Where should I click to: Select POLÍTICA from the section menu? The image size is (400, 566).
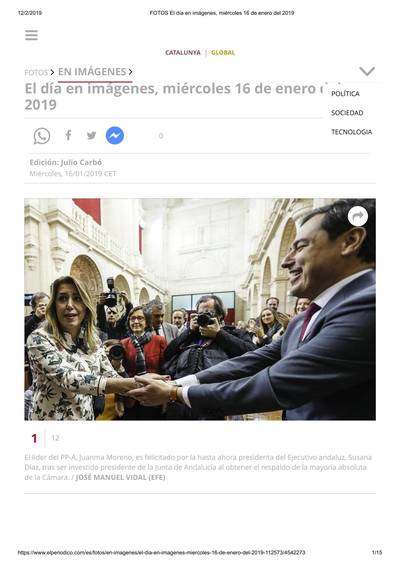click(345, 94)
